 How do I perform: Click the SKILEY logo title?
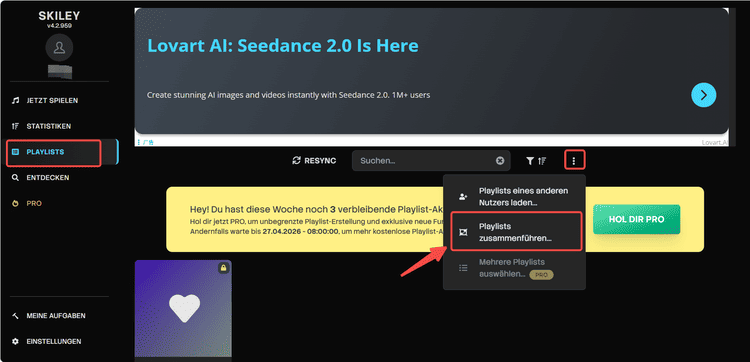[x=59, y=16]
